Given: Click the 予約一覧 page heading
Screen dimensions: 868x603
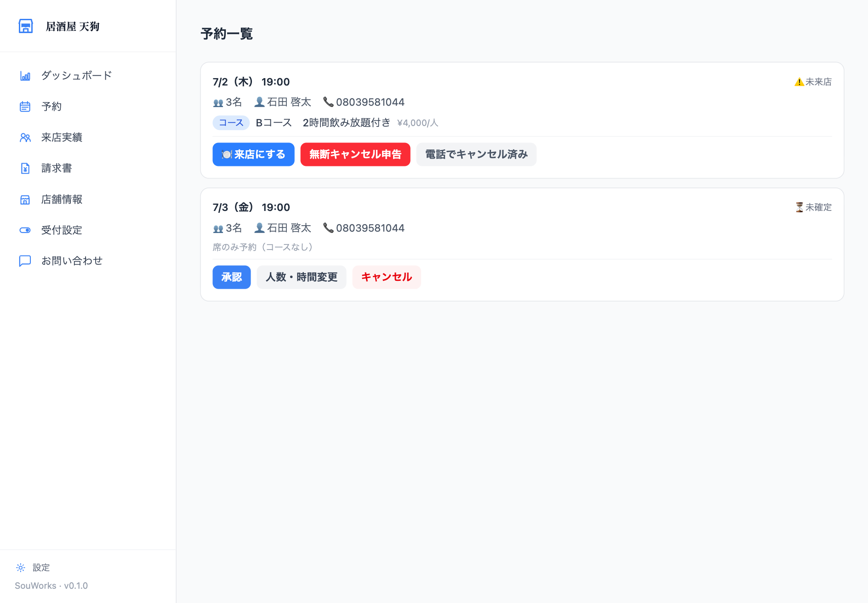Looking at the screenshot, I should (x=227, y=34).
